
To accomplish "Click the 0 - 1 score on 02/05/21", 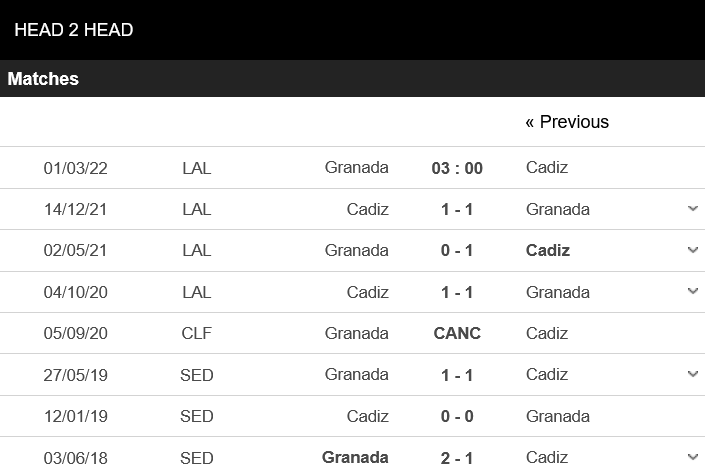I will [x=457, y=250].
